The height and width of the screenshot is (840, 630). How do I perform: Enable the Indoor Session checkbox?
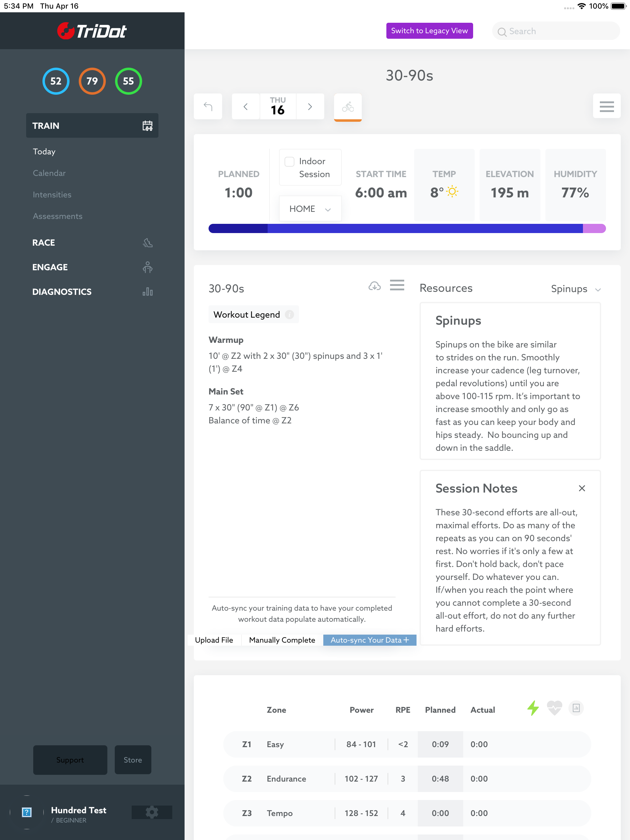click(289, 162)
